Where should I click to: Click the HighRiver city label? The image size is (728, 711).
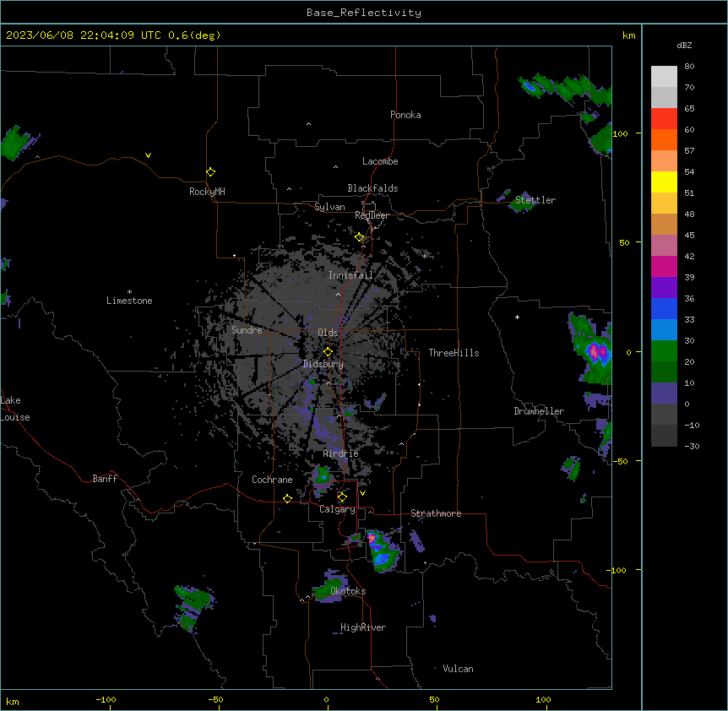(363, 627)
